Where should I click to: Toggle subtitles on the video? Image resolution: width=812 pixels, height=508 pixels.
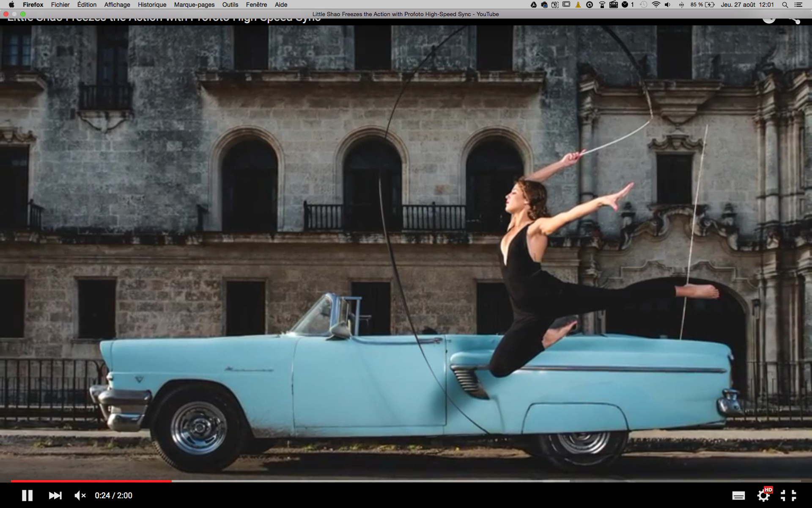738,496
